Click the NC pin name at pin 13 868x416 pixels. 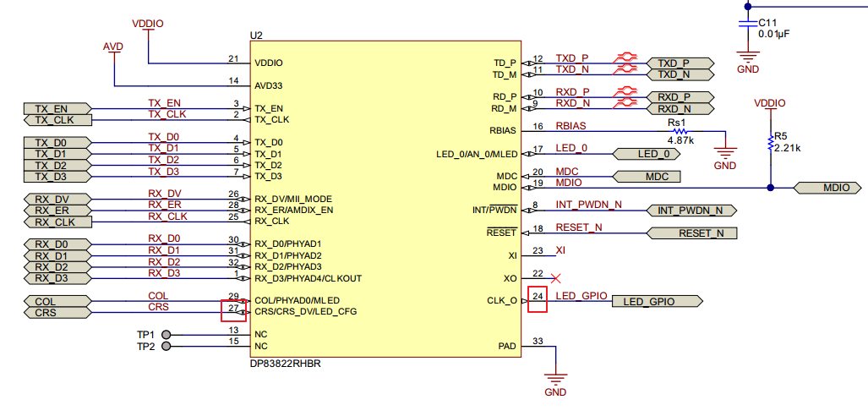coord(260,335)
